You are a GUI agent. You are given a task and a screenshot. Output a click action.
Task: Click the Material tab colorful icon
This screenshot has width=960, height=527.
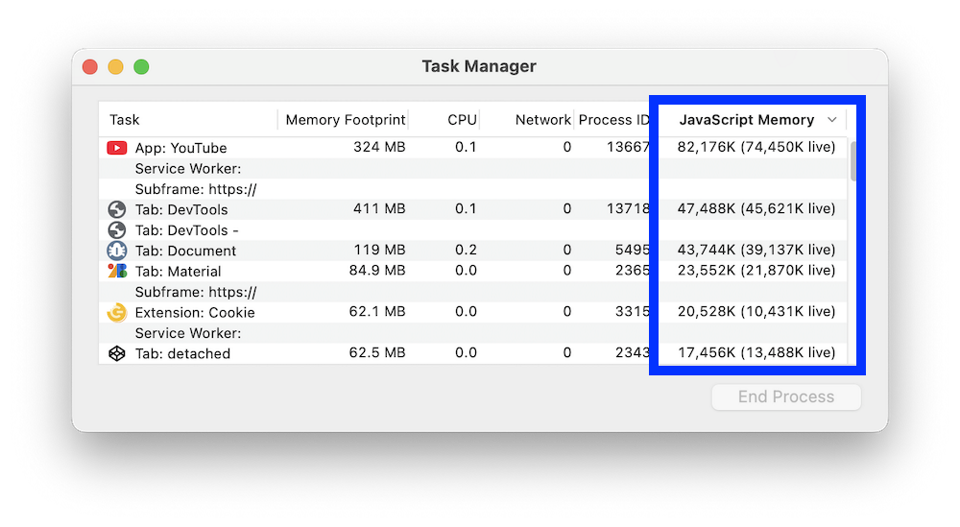click(117, 271)
